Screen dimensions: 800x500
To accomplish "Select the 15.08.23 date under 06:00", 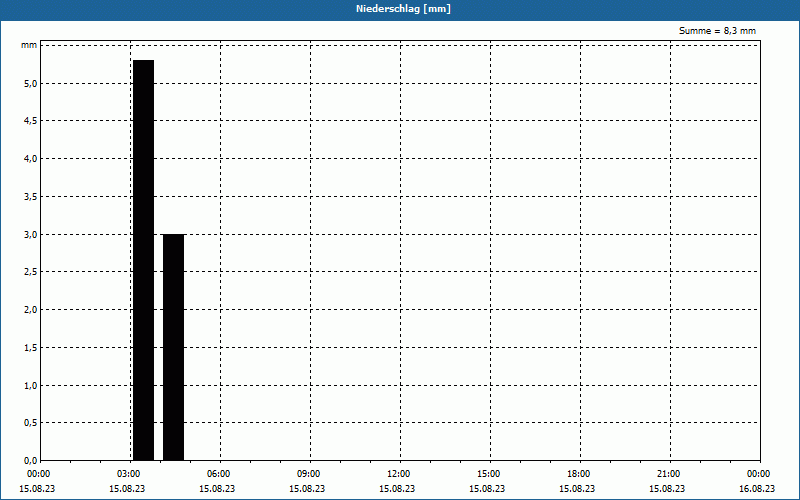I will point(217,489).
